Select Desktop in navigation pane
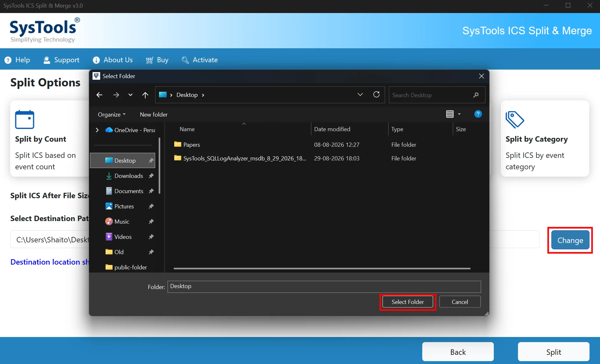The height and width of the screenshot is (364, 600). (123, 160)
